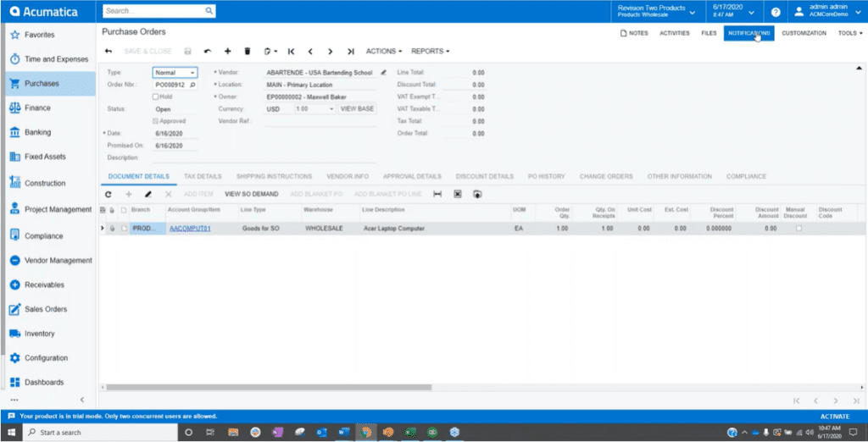868x442 pixels.
Task: Go to the previous purchase order record
Action: tap(310, 52)
